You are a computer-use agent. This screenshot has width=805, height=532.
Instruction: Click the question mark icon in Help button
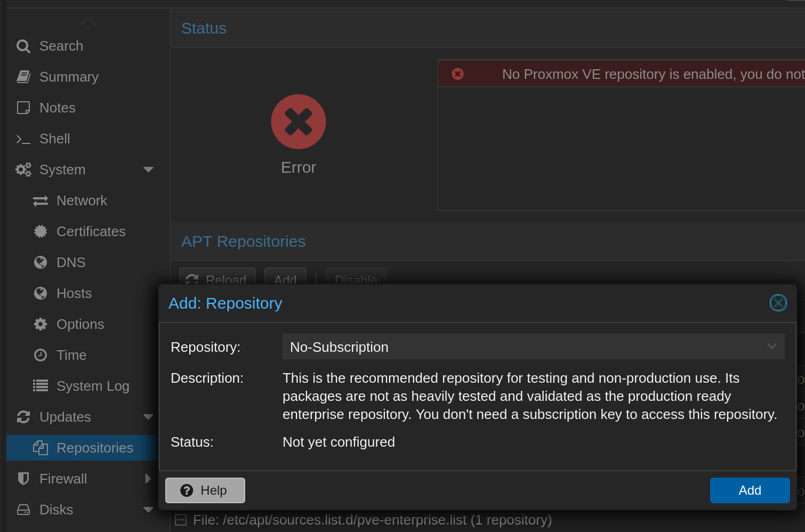pos(187,490)
